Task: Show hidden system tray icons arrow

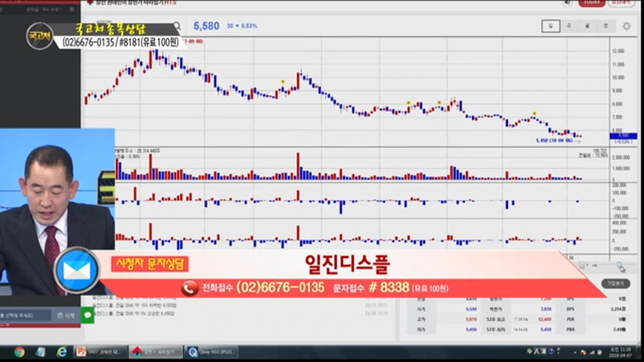Action: (x=574, y=352)
